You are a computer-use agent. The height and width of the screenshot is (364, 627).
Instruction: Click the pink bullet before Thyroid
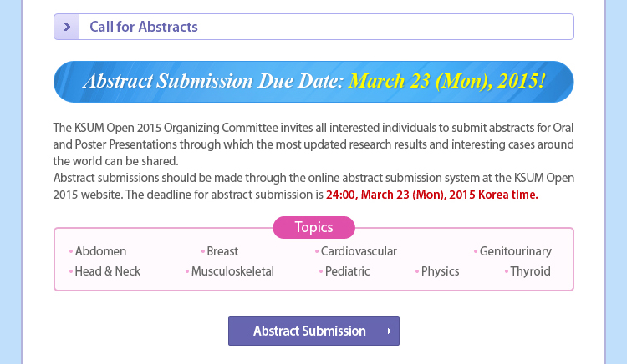tap(507, 271)
